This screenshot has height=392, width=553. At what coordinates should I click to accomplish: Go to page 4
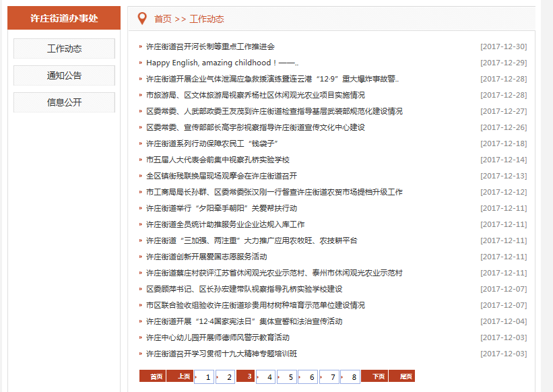[x=266, y=377]
